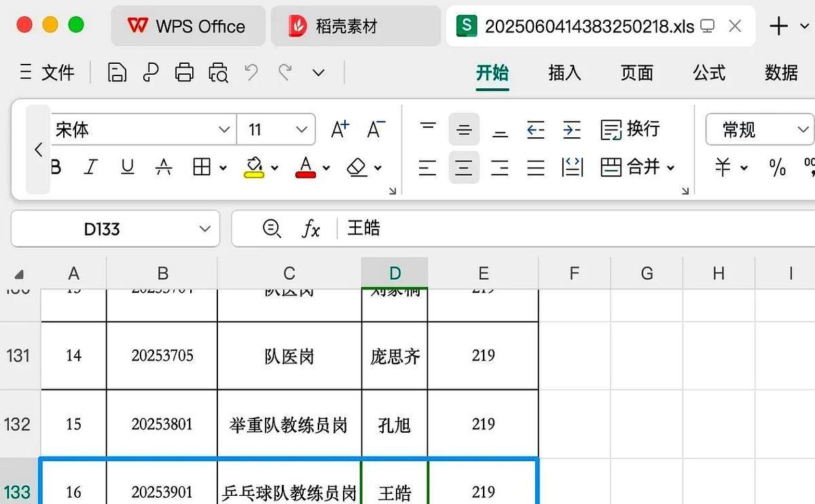Image resolution: width=815 pixels, height=504 pixels.
Task: Click the select all corner triangle
Action: click(x=19, y=274)
